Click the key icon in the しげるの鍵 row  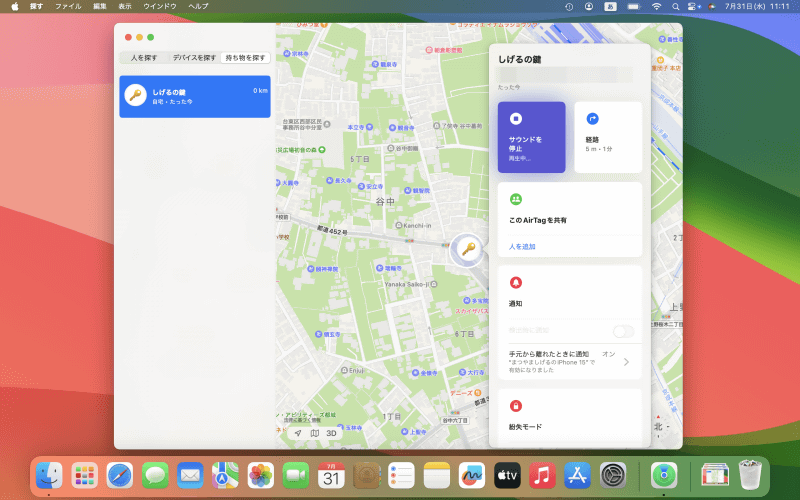tap(135, 95)
